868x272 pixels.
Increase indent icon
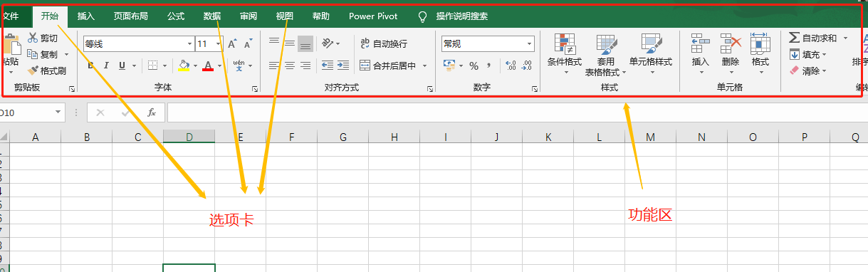pos(343,66)
